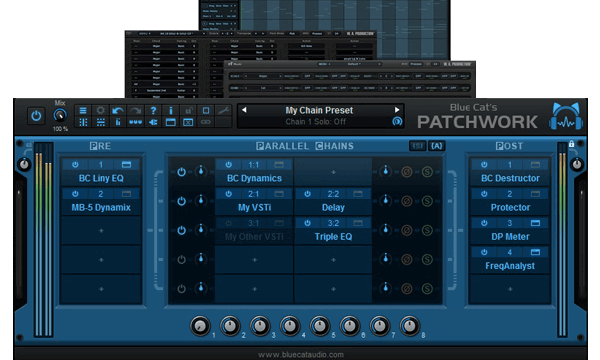Click the round icon beside Chain 1 Solo
The image size is (600, 360).
click(x=397, y=121)
